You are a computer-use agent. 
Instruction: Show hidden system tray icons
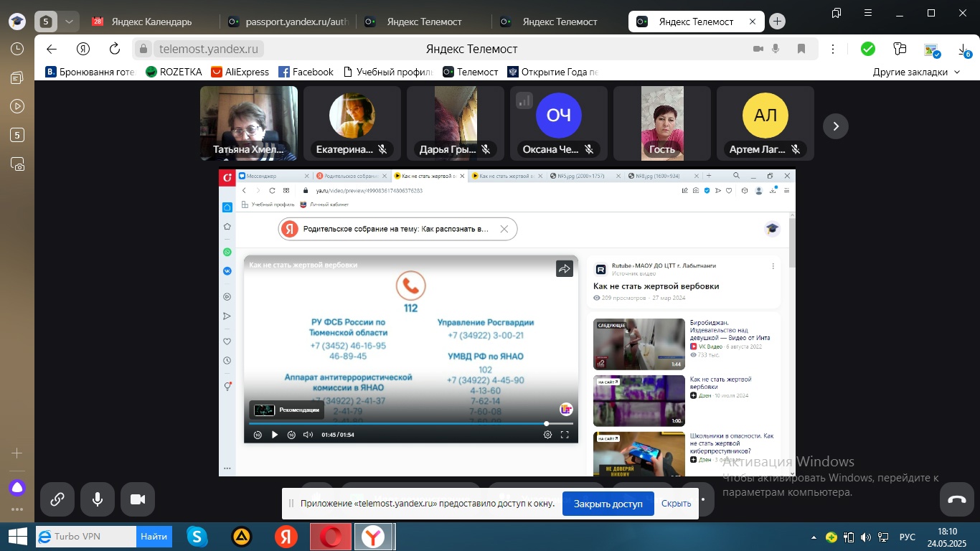814,537
